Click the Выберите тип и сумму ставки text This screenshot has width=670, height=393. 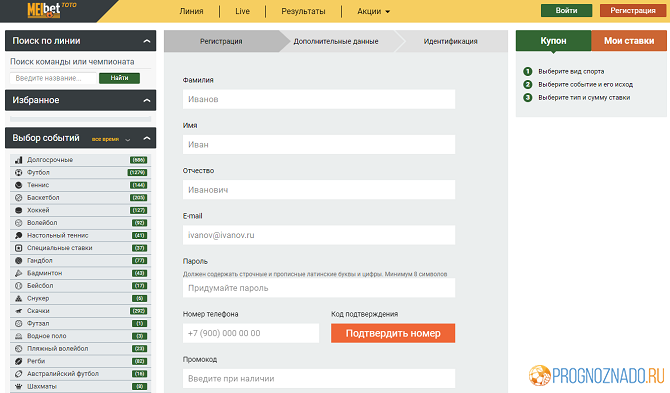click(584, 97)
